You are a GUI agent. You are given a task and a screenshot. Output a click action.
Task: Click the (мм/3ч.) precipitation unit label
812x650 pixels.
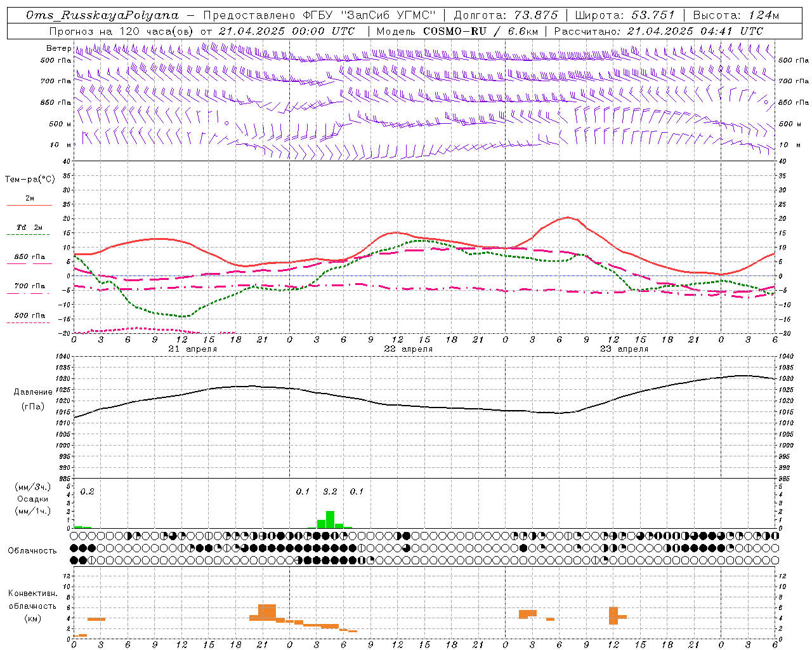click(x=33, y=487)
